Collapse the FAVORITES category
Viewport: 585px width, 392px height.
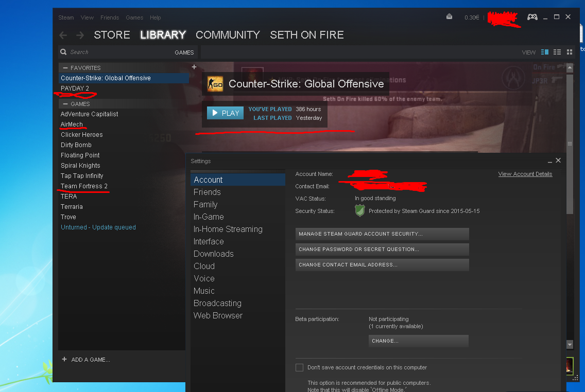point(65,68)
